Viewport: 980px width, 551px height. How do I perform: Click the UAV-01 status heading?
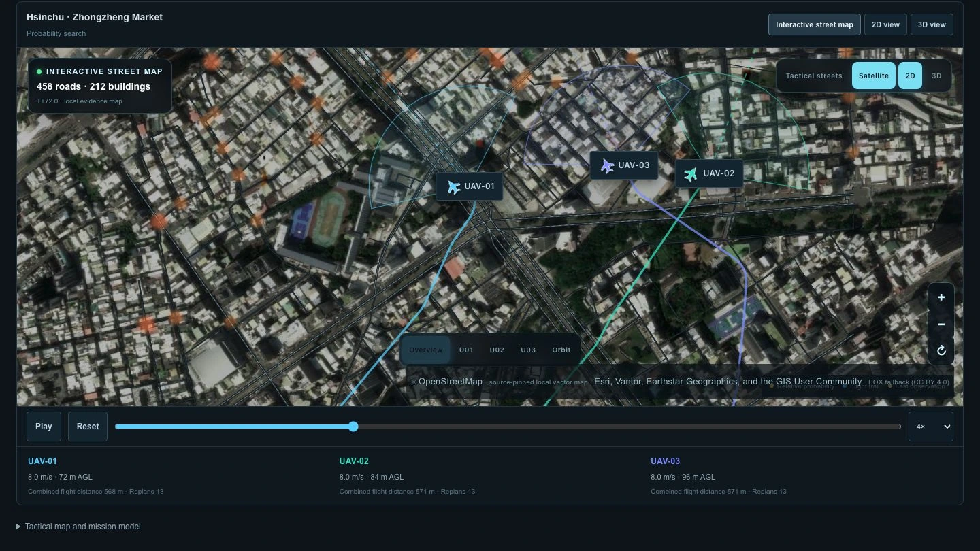(x=42, y=461)
